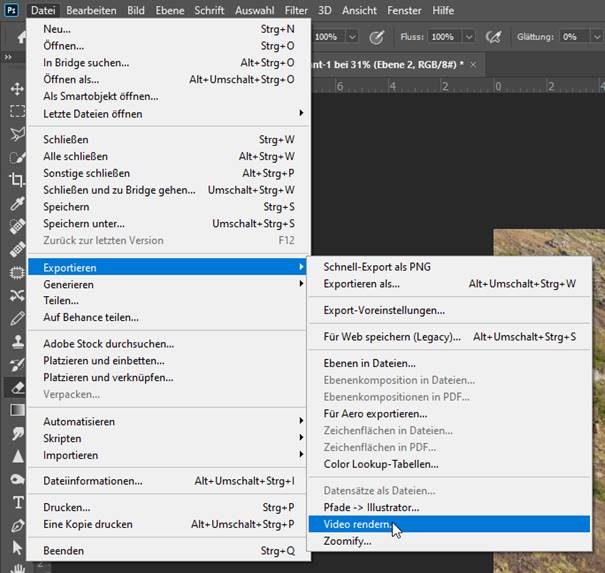Select the Path Selection arrow tool
This screenshot has height=573, width=605.
[x=17, y=548]
